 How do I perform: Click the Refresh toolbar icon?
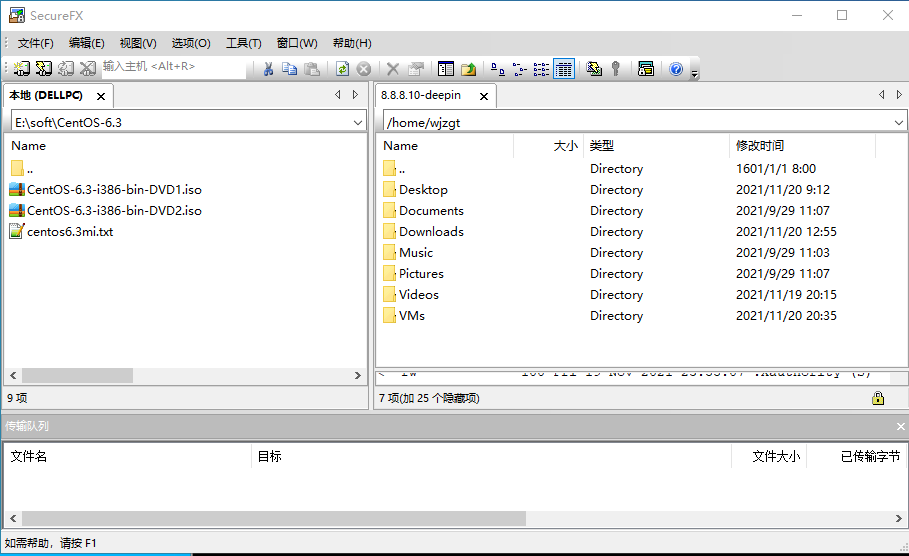point(343,69)
